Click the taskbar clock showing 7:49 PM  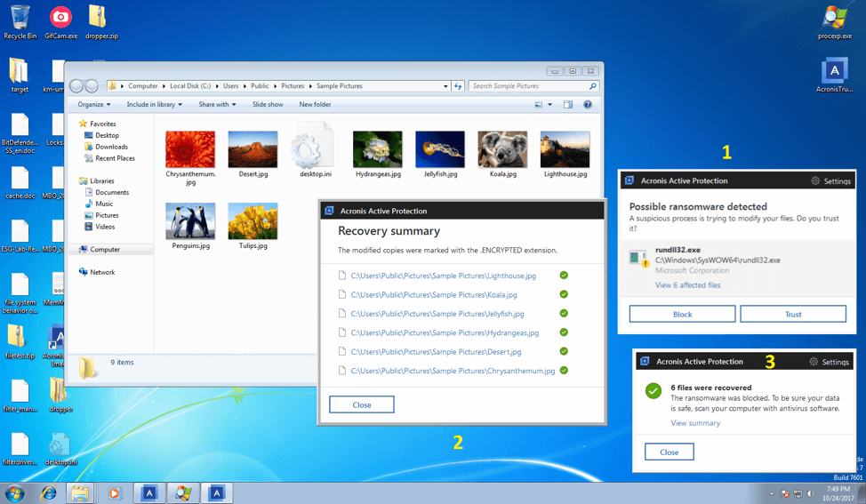click(x=838, y=493)
